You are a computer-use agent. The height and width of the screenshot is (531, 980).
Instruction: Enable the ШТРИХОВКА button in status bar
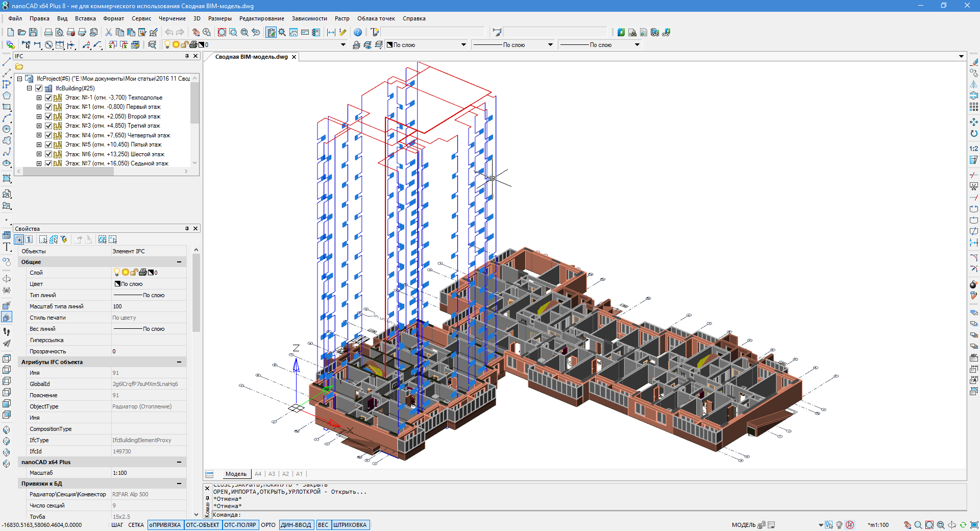click(351, 525)
